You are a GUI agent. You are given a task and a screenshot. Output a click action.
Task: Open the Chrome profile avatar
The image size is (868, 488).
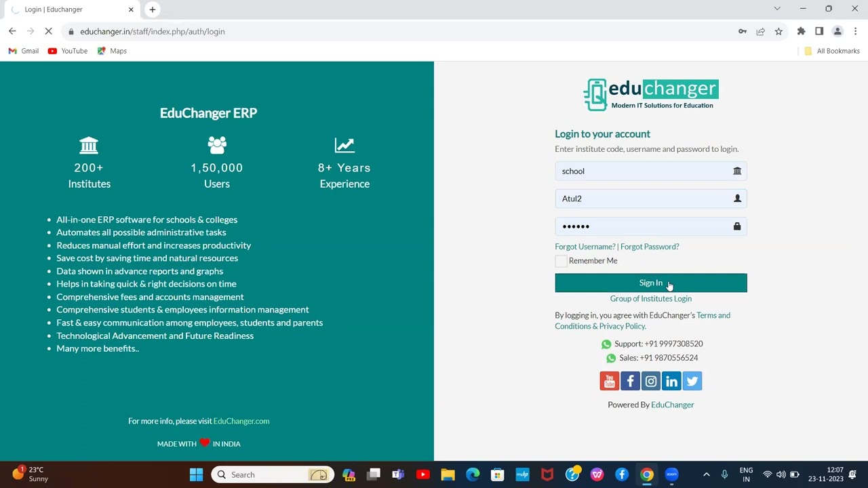click(x=837, y=31)
